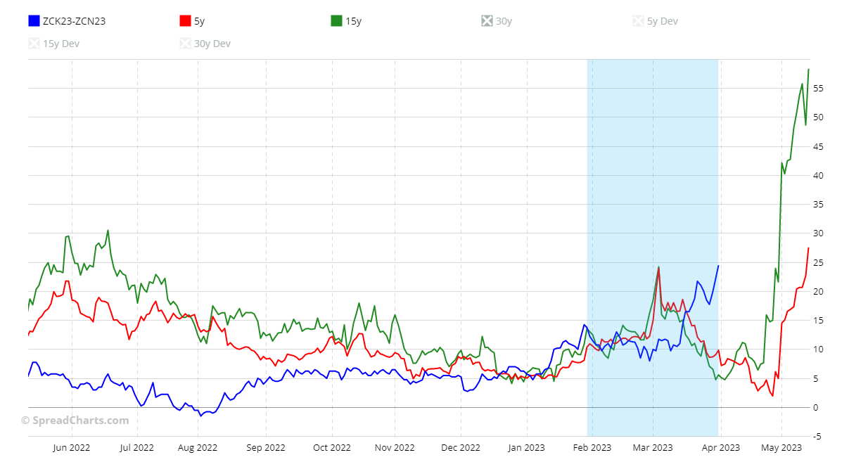Click the crossed-out box icon beside 30y

click(x=487, y=21)
